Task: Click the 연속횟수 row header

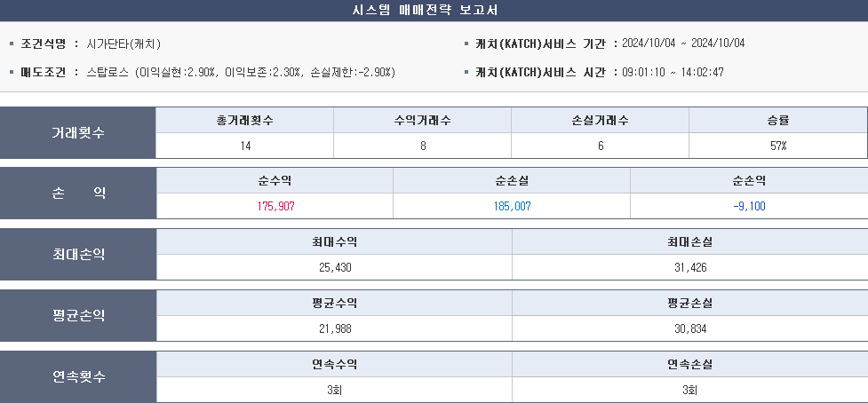Action: (x=78, y=376)
